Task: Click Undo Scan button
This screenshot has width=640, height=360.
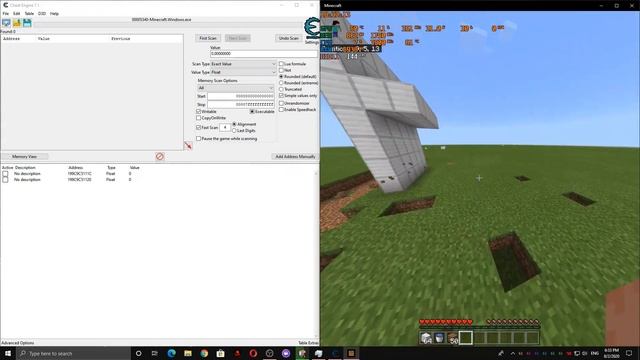Action: 289,38
